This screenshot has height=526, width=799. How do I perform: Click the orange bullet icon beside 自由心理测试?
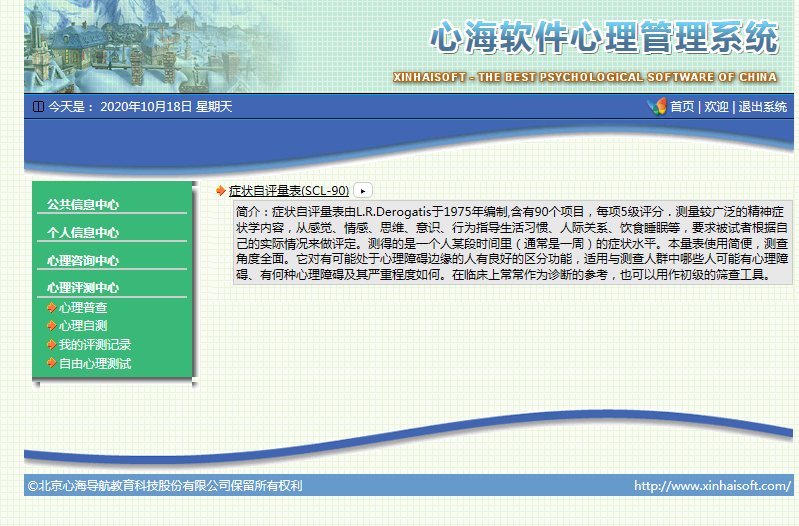(51, 363)
